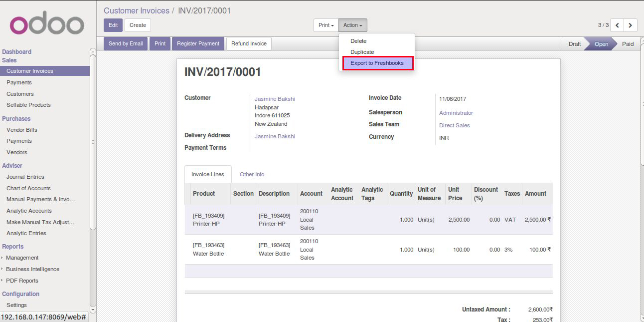This screenshot has height=322, width=644.
Task: Click the Sales section heading in sidebar
Action: click(x=9, y=60)
